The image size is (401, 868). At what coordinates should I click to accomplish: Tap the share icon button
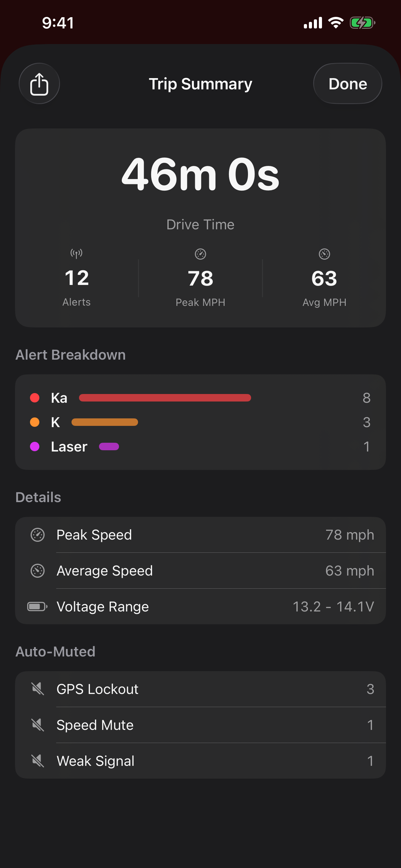pyautogui.click(x=39, y=83)
